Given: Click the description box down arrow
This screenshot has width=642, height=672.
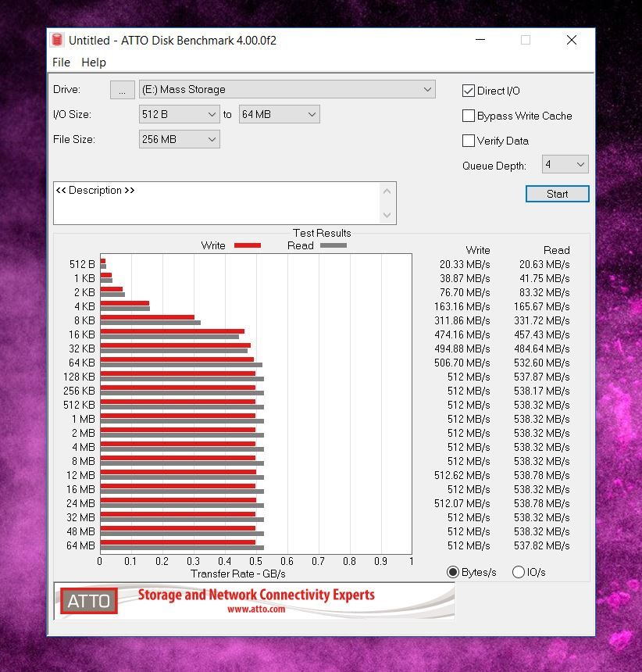Looking at the screenshot, I should pos(387,215).
